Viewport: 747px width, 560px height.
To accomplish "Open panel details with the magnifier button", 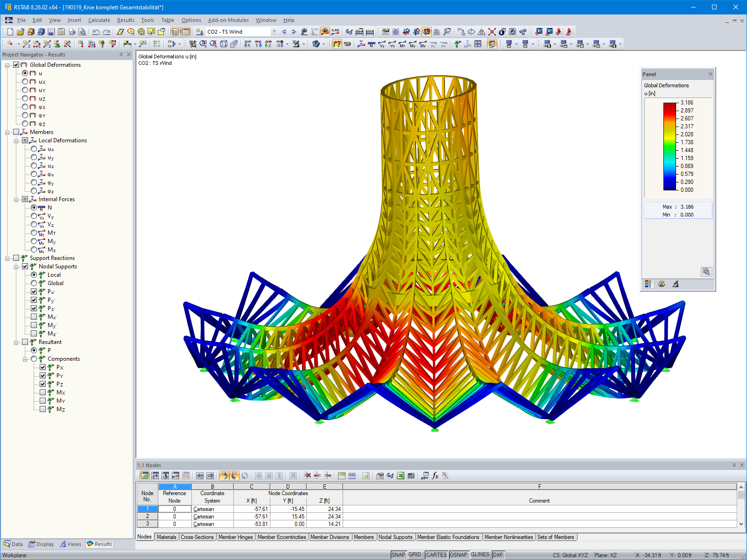I will coord(706,272).
